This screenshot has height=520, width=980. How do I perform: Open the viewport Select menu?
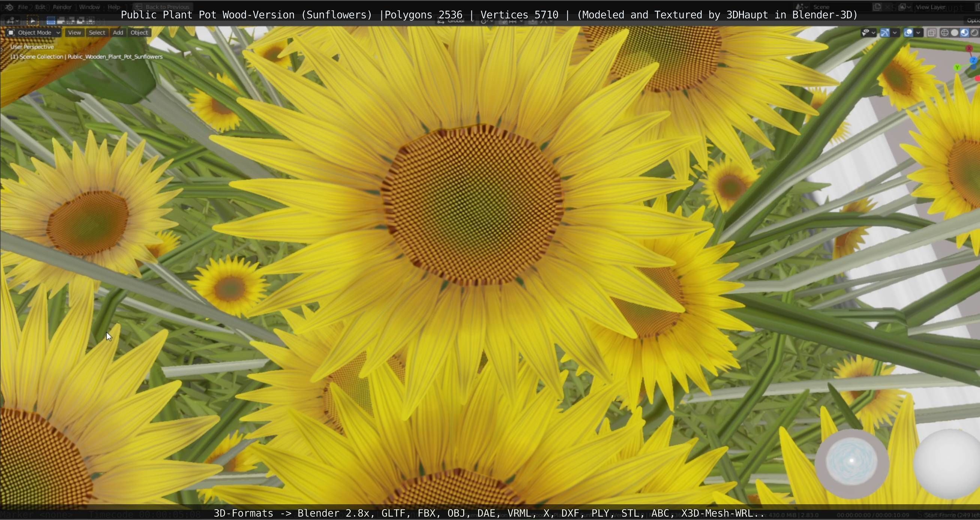[97, 33]
